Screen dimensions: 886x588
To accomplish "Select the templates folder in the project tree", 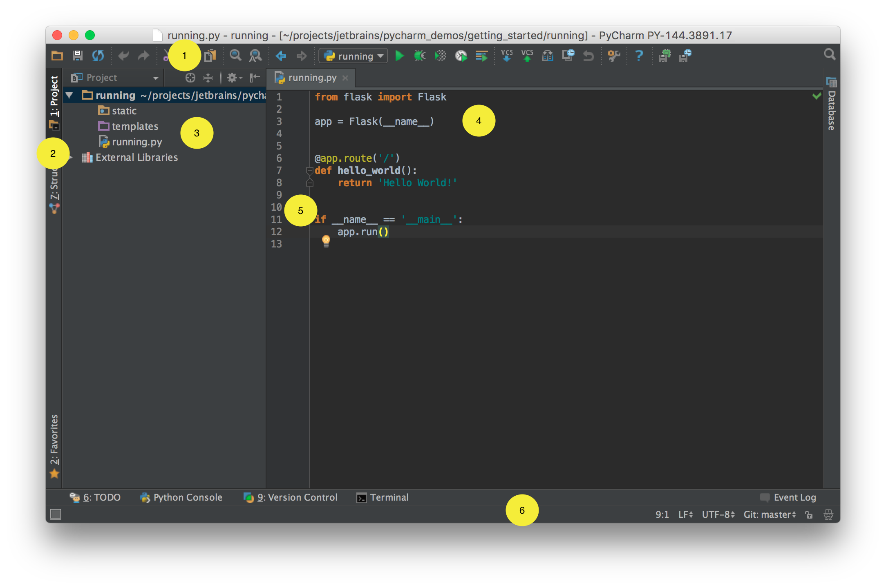I will tap(135, 127).
